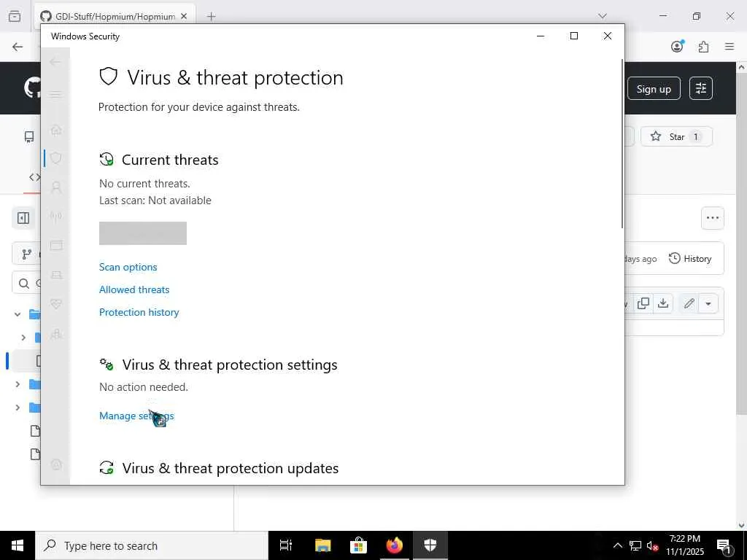The width and height of the screenshot is (747, 560).
Task: Expand the edit file dropdown arrow
Action: click(x=708, y=303)
